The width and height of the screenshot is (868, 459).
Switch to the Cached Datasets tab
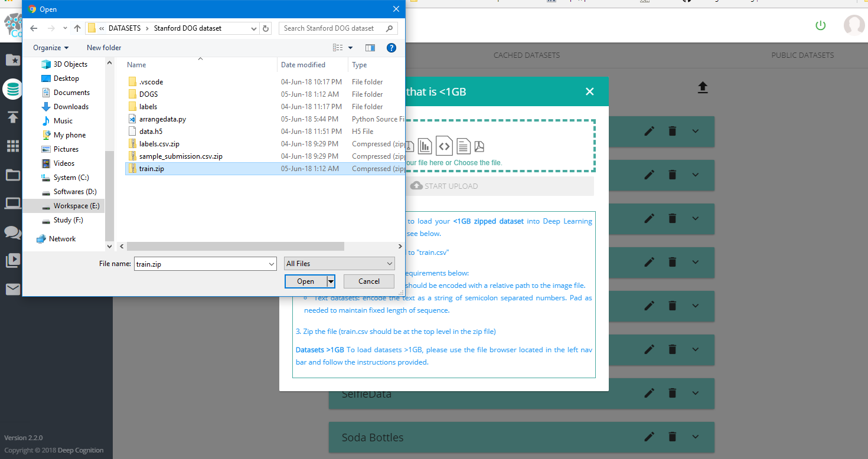[x=527, y=55]
